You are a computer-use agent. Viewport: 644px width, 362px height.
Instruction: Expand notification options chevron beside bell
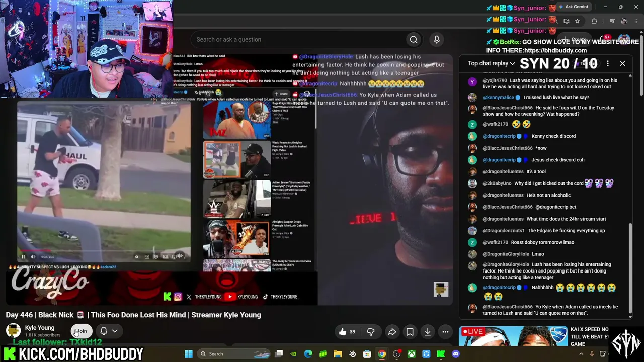coord(115,331)
